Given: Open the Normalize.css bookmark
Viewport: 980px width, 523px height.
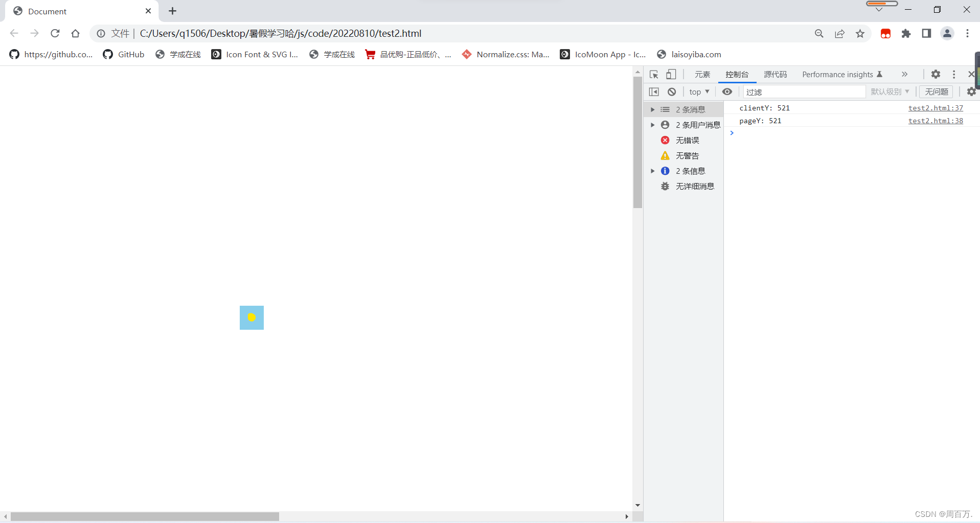Looking at the screenshot, I should (x=506, y=54).
